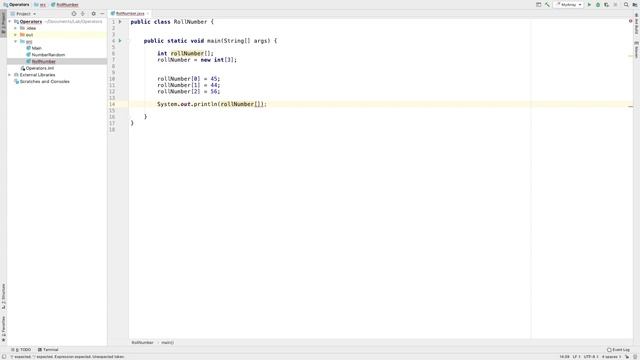Click error message text in status bar
The height and width of the screenshot is (360, 640).
(x=67, y=356)
